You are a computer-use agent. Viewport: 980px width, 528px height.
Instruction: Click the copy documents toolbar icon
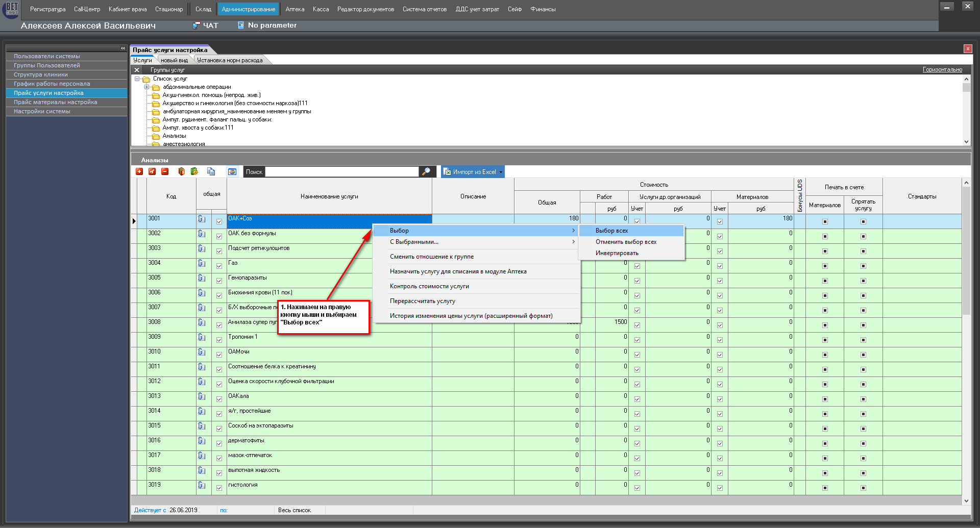pyautogui.click(x=211, y=172)
